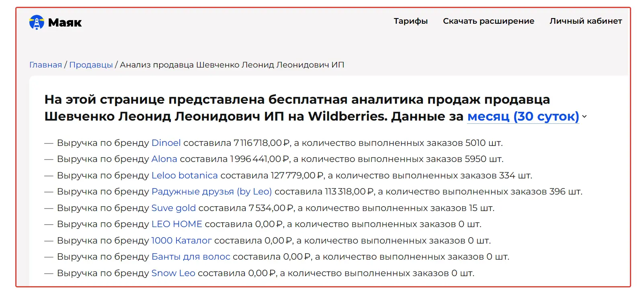Open the Радужные друзья (by Leo) link

[x=211, y=192]
